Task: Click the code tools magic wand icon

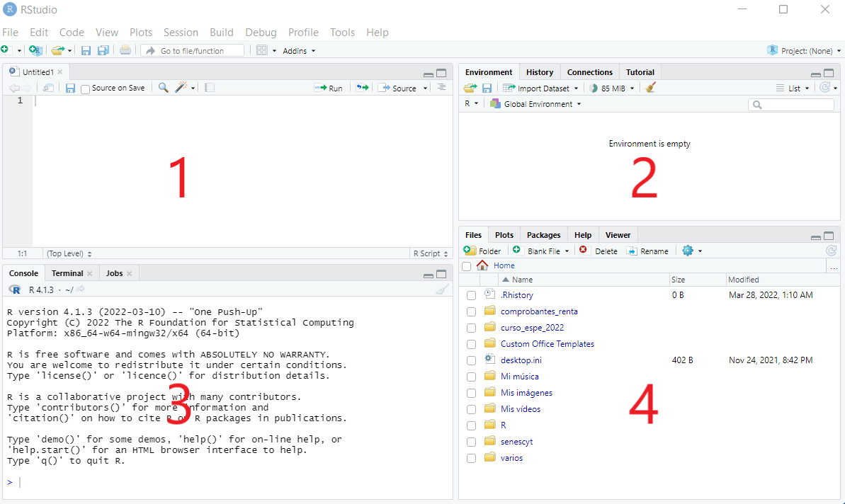Action: pyautogui.click(x=181, y=87)
